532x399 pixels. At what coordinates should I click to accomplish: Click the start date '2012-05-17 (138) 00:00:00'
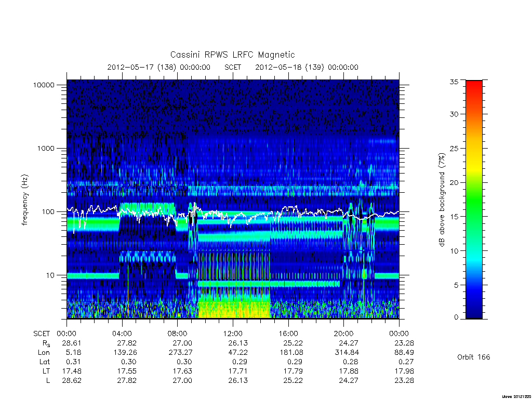pos(159,67)
